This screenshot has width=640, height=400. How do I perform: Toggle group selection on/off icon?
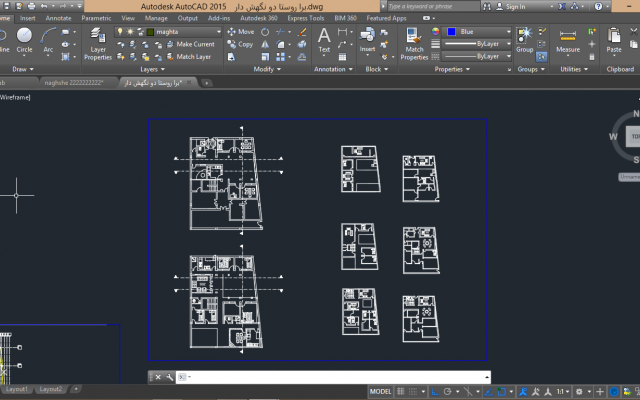pos(542,57)
